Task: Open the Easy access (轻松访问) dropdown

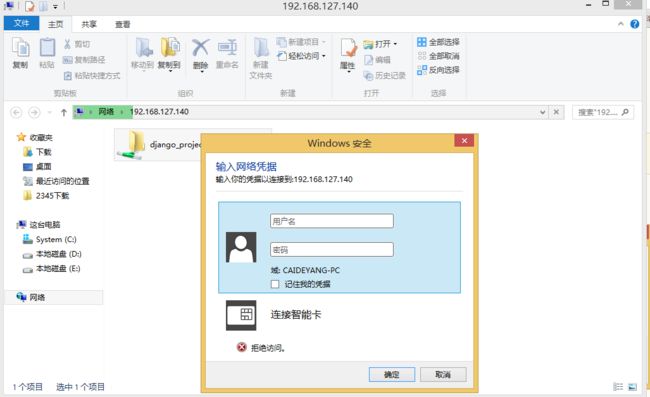Action: (x=301, y=56)
